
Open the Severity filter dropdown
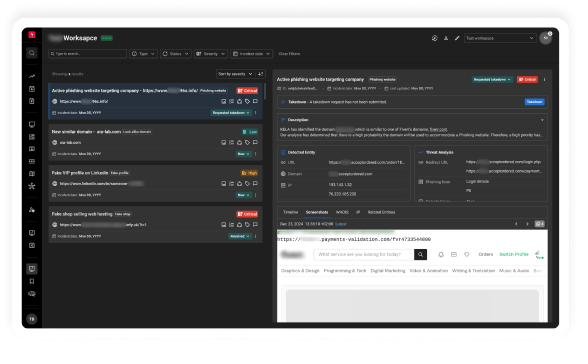[x=211, y=54]
